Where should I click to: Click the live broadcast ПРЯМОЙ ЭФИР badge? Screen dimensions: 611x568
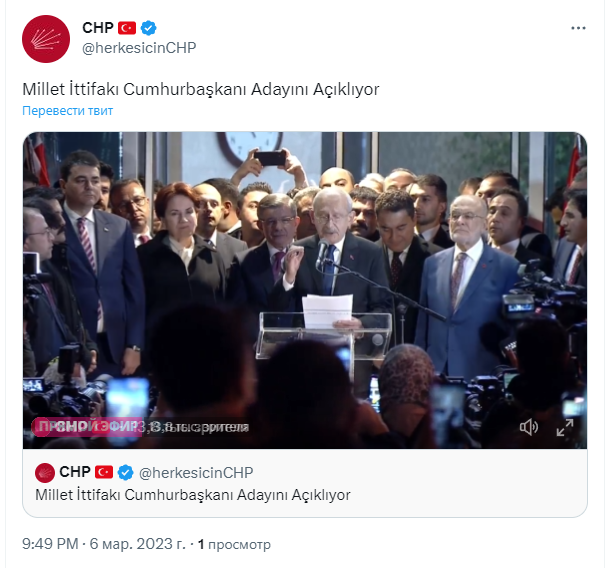(87, 427)
